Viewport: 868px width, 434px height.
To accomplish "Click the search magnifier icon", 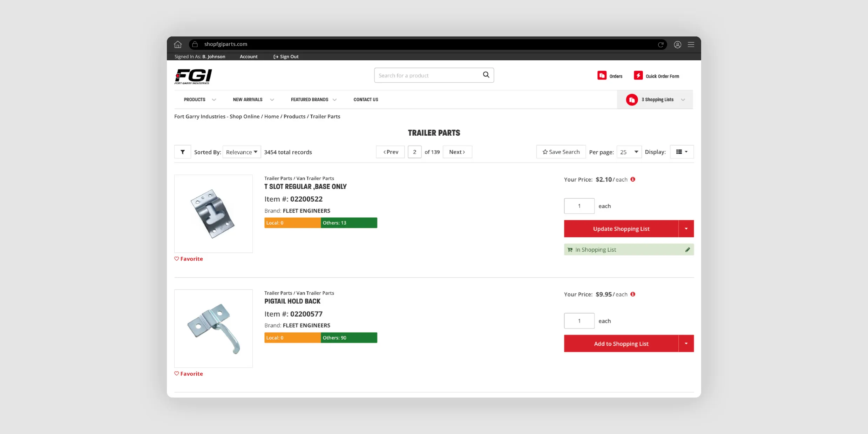I will pyautogui.click(x=486, y=75).
